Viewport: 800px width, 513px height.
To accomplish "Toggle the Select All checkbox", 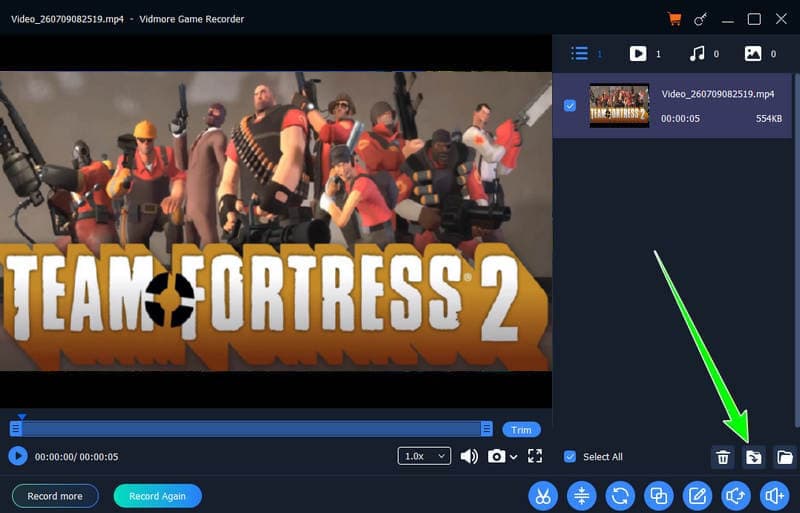I will [x=570, y=456].
